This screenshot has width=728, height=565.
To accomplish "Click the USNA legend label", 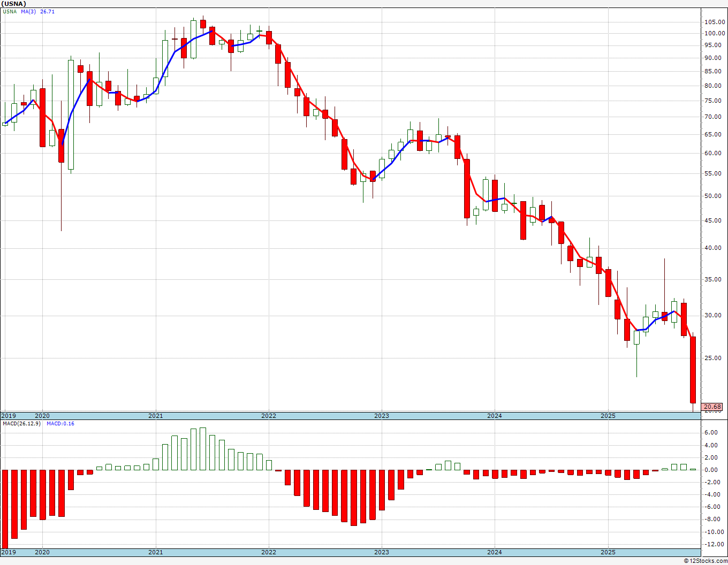I will [x=11, y=11].
